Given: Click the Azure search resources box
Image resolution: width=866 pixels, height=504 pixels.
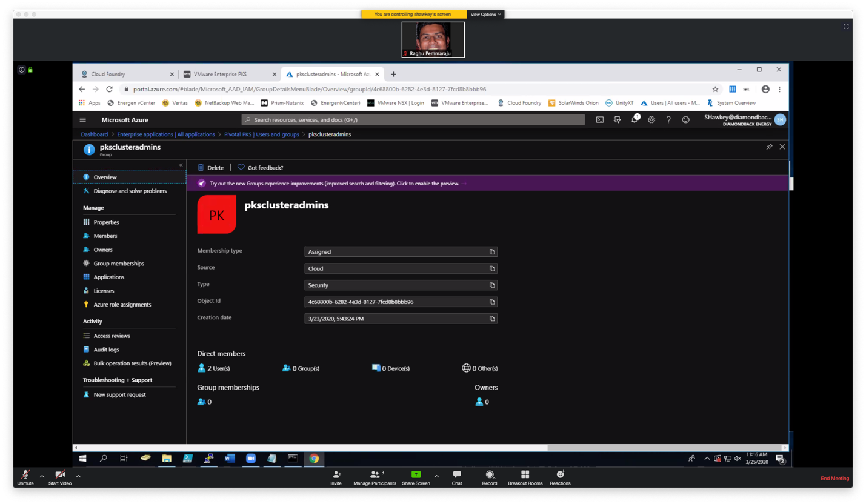Looking at the screenshot, I should click(x=413, y=120).
